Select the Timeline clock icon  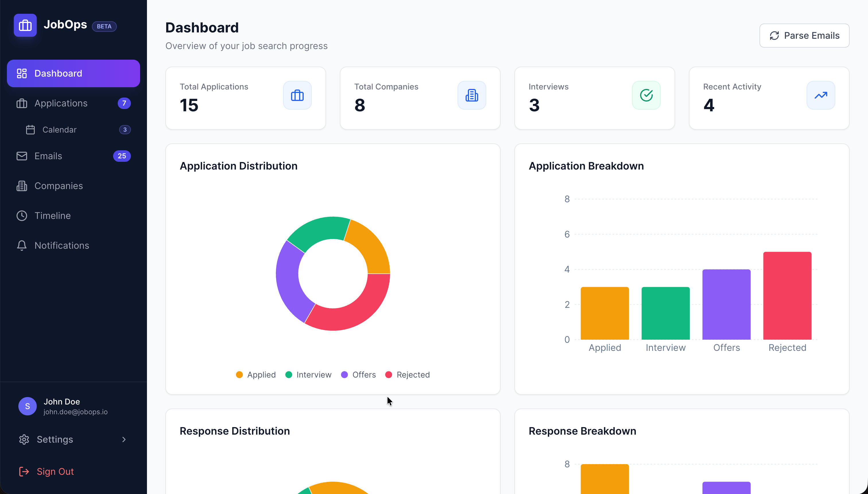[22, 215]
